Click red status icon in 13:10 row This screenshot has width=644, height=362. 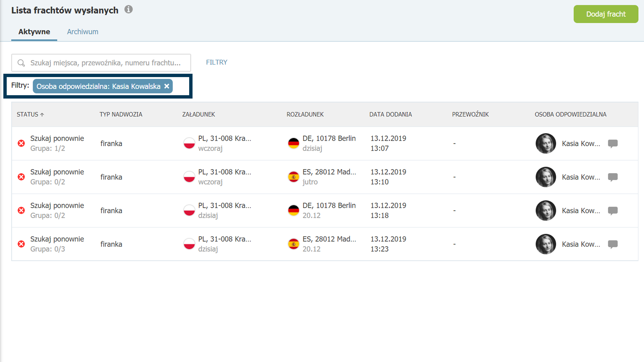click(x=21, y=177)
